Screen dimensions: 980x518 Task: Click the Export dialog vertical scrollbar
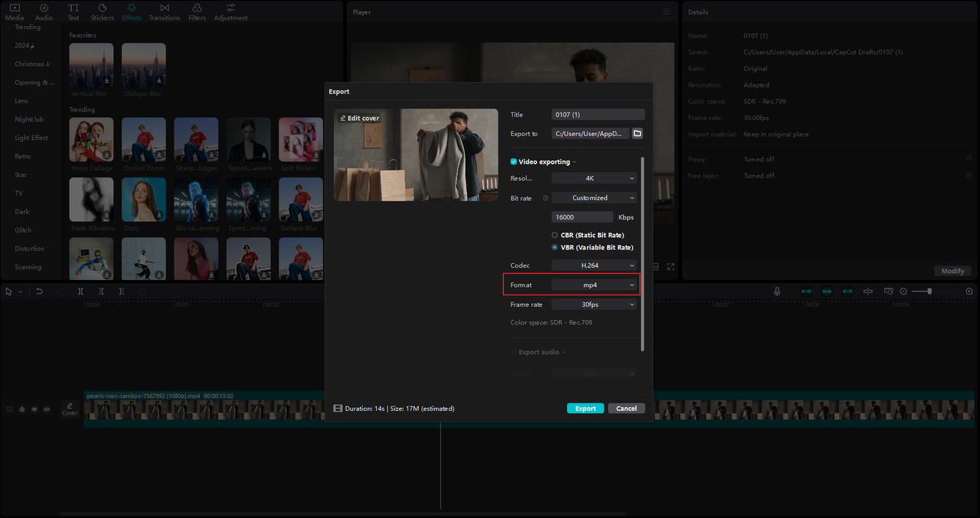pos(642,254)
